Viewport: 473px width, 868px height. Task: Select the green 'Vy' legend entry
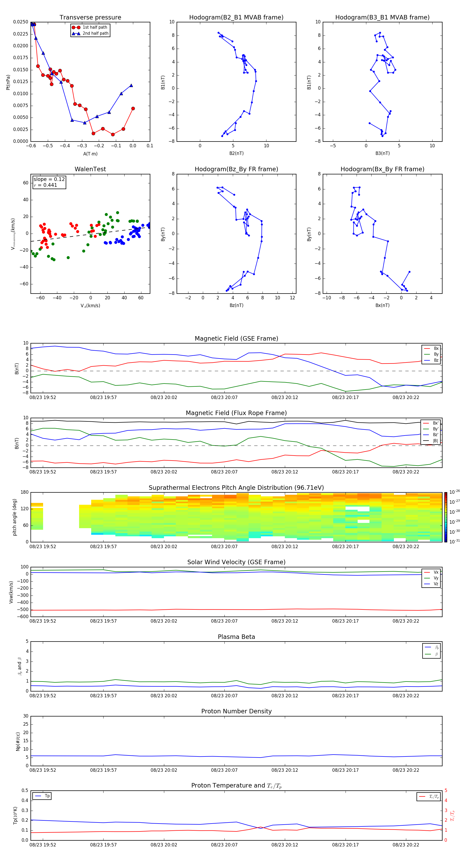click(x=431, y=578)
